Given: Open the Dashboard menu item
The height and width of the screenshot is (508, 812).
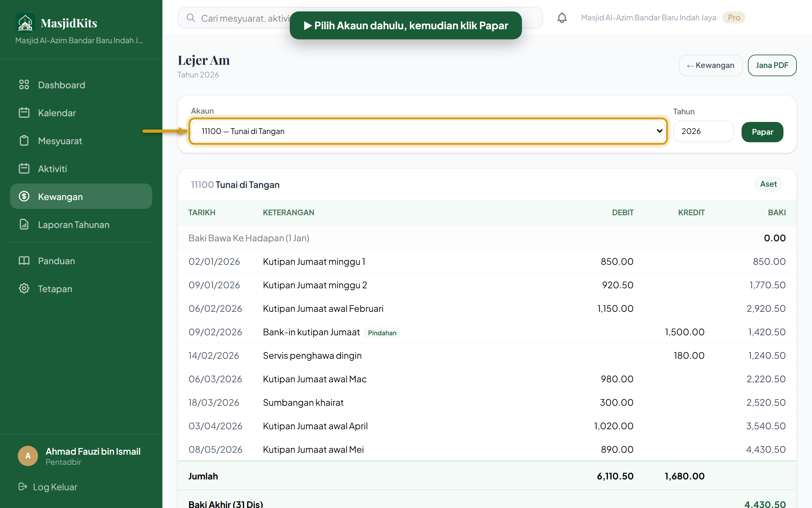Looking at the screenshot, I should coord(81,85).
